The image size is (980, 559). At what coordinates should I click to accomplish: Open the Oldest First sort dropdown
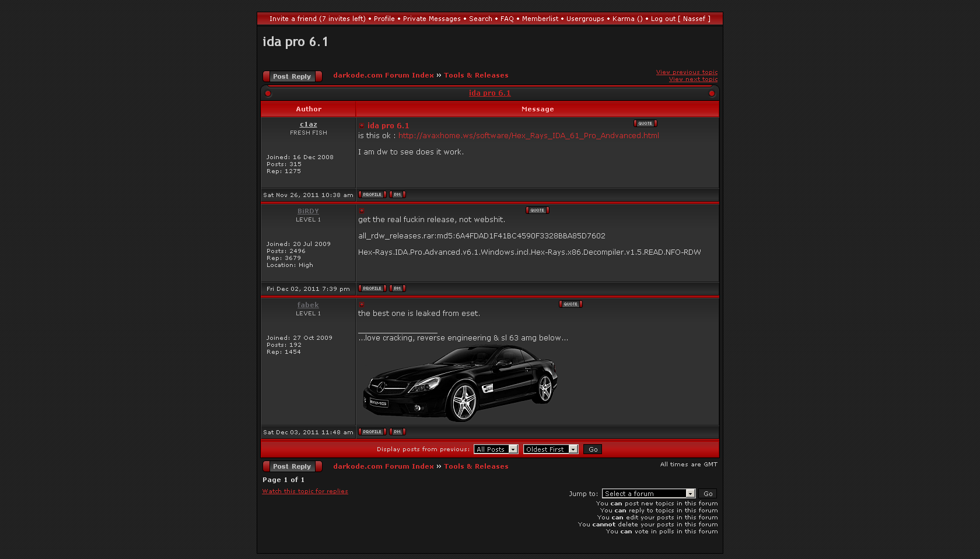click(550, 449)
